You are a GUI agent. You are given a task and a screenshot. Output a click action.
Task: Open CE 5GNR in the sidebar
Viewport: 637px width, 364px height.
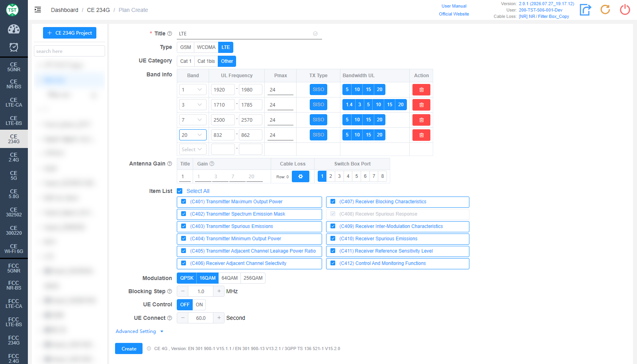coord(14,67)
